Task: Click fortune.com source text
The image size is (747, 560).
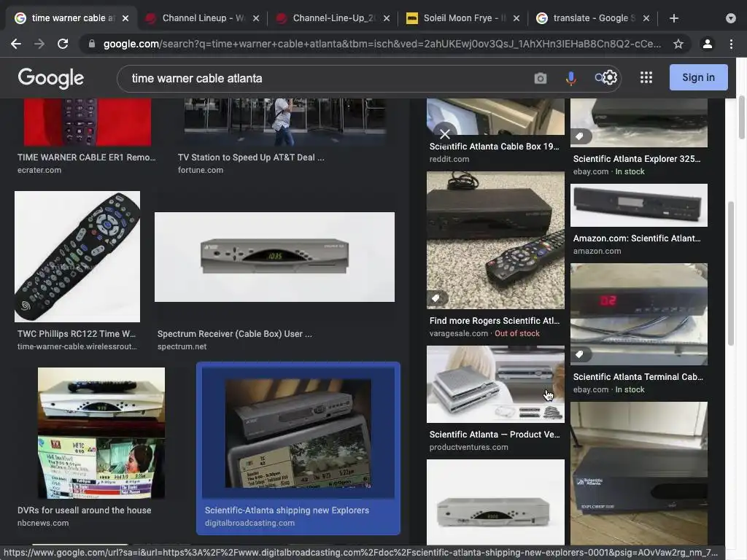Action: [x=200, y=170]
